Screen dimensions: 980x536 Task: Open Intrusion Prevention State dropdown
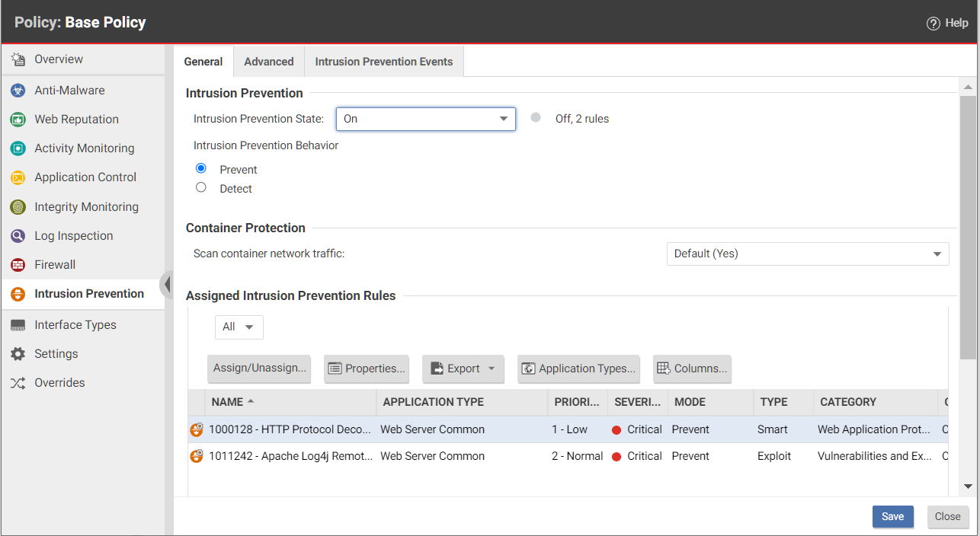[425, 119]
